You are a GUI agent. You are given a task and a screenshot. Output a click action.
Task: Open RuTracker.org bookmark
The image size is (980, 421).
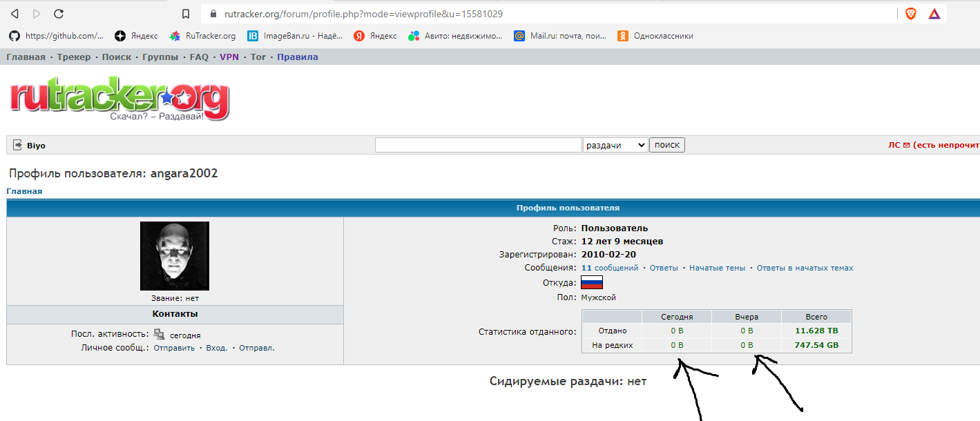202,36
